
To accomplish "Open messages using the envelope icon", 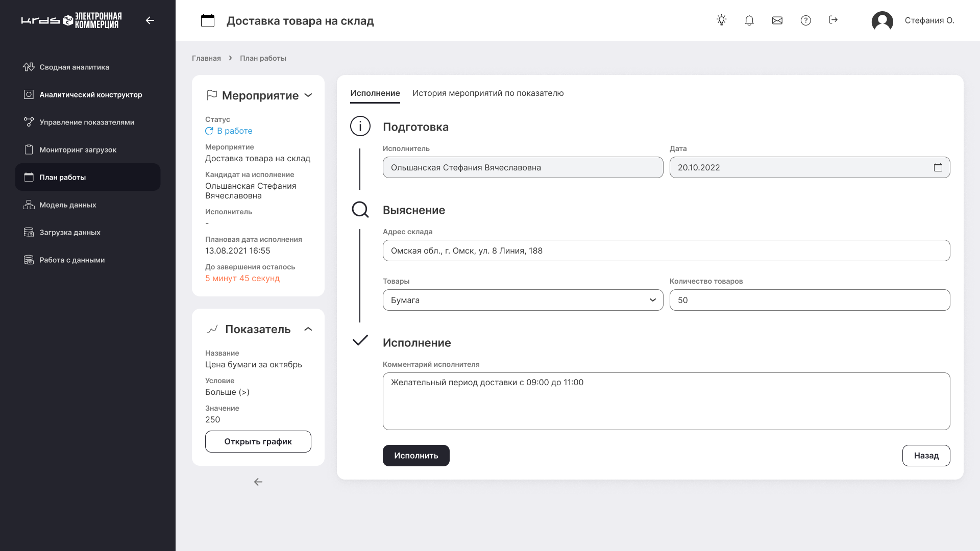I will point(777,20).
